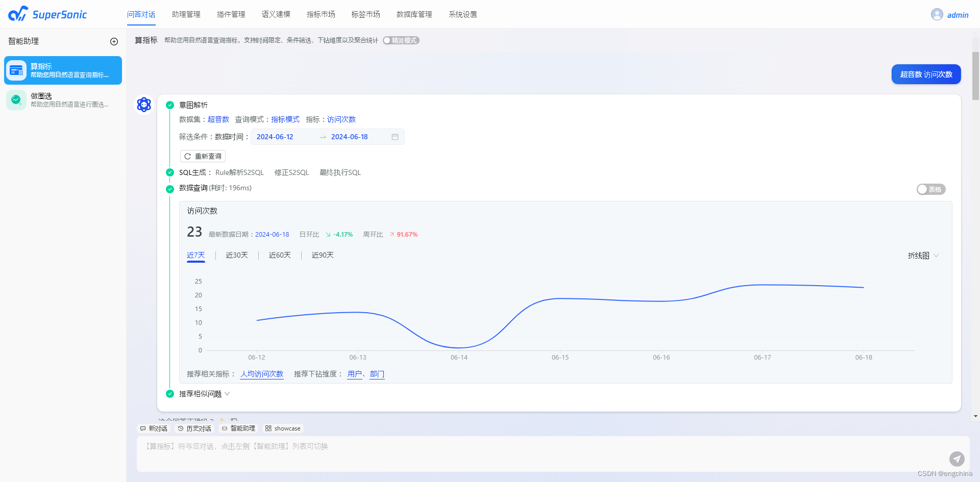Select the 近7天 range tab
The height and width of the screenshot is (482, 980).
click(196, 255)
